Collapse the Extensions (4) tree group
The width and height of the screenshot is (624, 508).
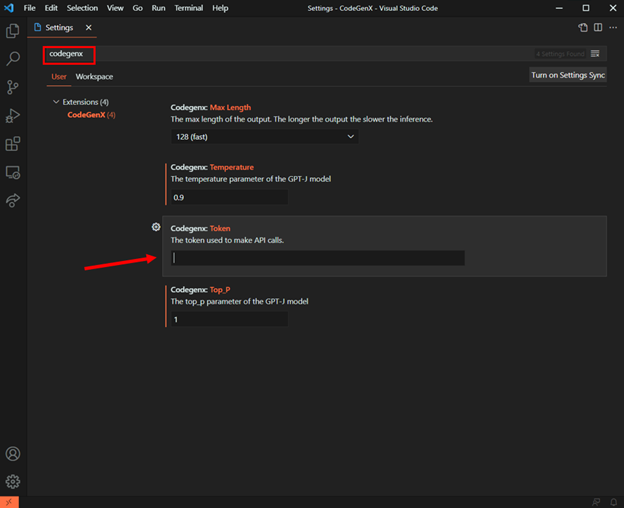(56, 102)
